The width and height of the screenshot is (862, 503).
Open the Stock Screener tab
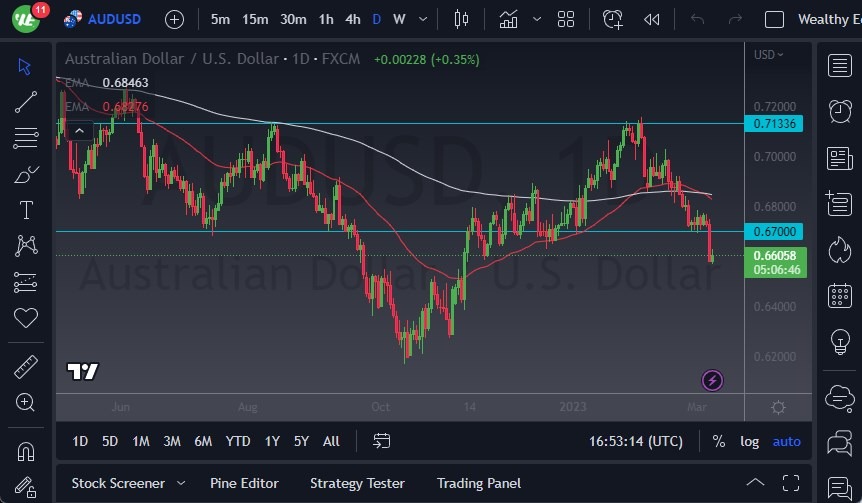click(118, 483)
